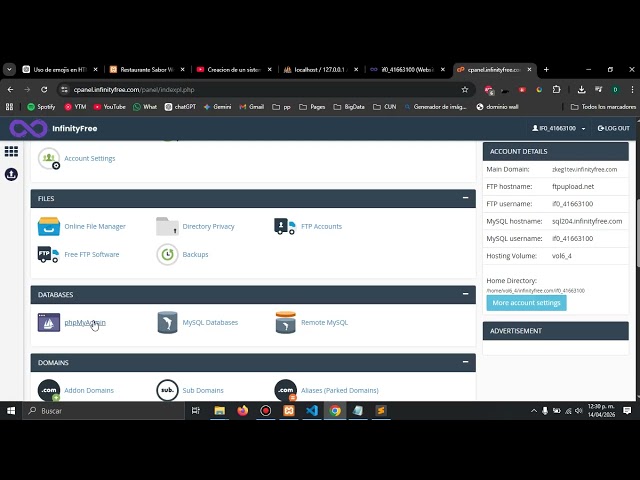Open the Account Settings icon
This screenshot has width=640, height=480.
click(49, 158)
